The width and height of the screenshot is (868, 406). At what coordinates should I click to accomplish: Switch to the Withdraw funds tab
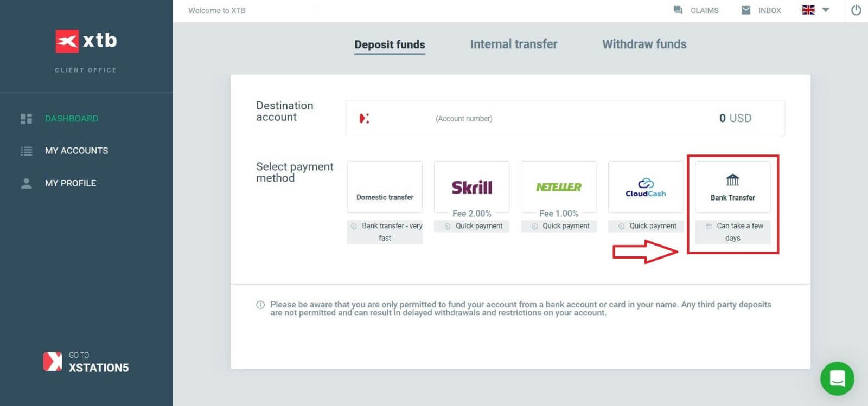644,44
